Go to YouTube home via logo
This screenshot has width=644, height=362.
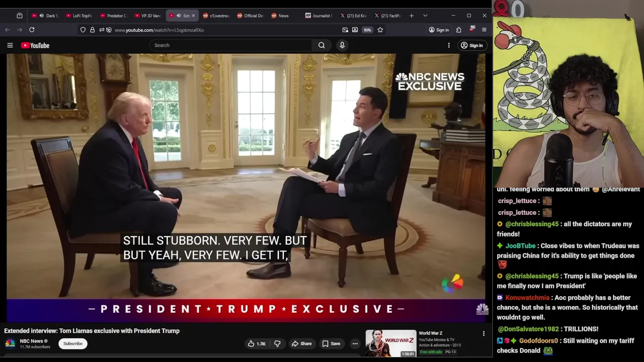point(35,45)
